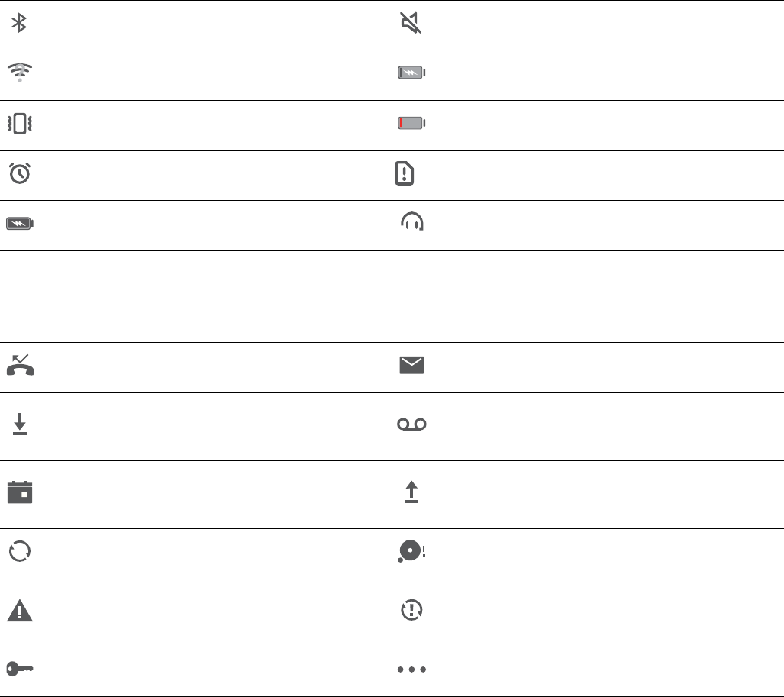Select the upload arrow icon

coord(411,492)
